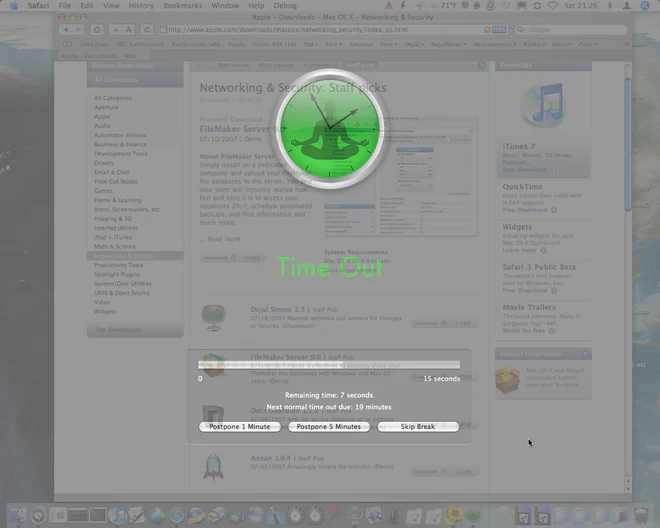Click the Postpone 5 Minutes button
660x528 pixels.
tap(329, 427)
